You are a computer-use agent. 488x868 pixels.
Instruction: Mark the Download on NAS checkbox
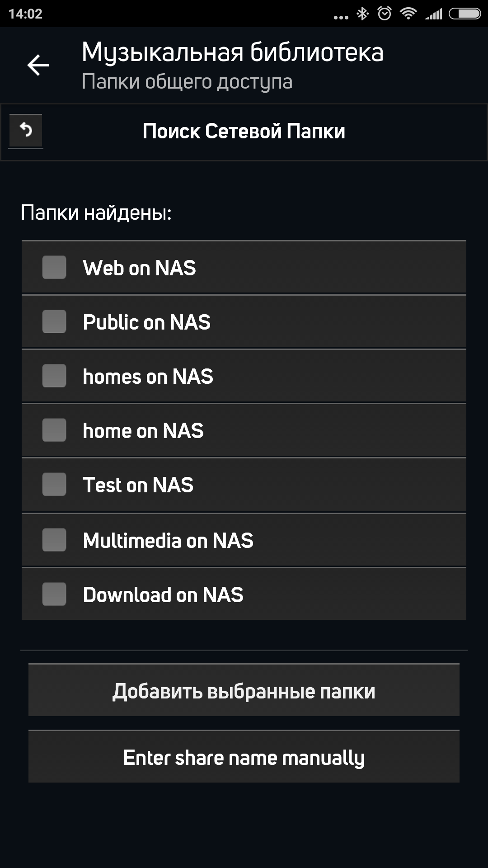click(x=54, y=594)
